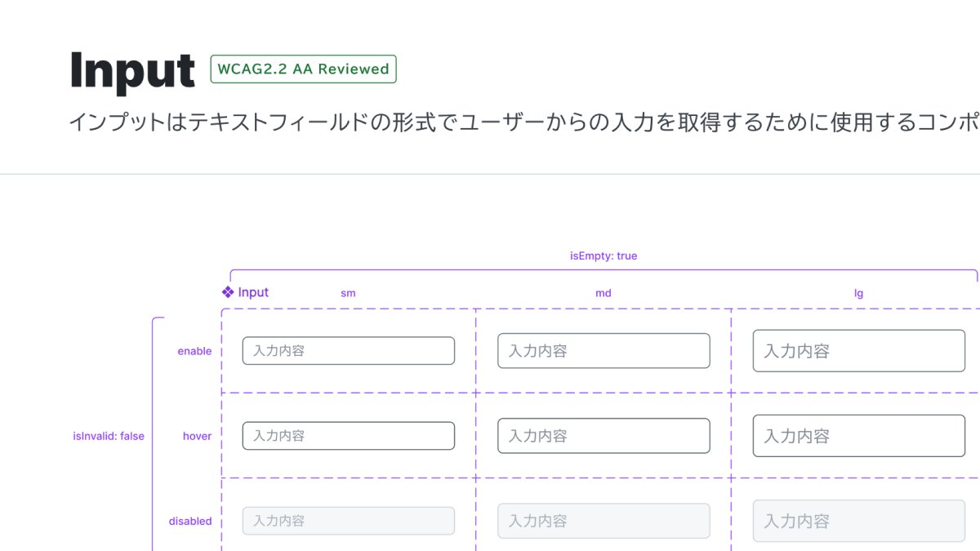Click the purple Input component diamond icon
This screenshot has width=980, height=551.
[229, 291]
